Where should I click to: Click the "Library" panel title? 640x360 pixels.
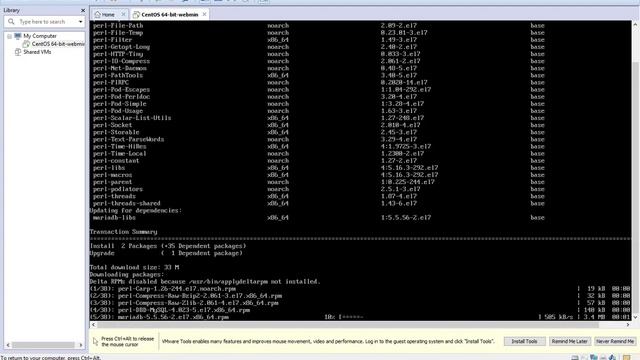pyautogui.click(x=11, y=10)
